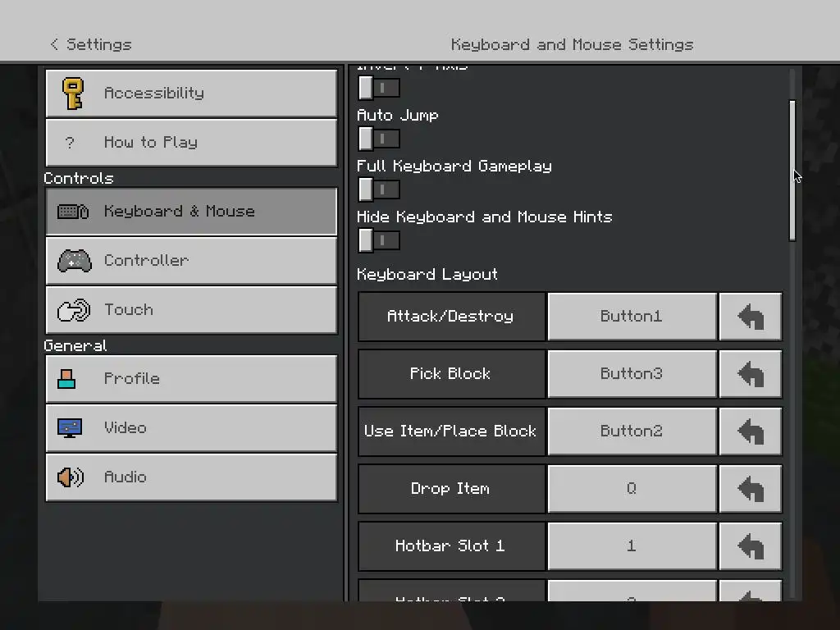Click the Settings back label
Screen dimensions: 840x630
(99, 44)
